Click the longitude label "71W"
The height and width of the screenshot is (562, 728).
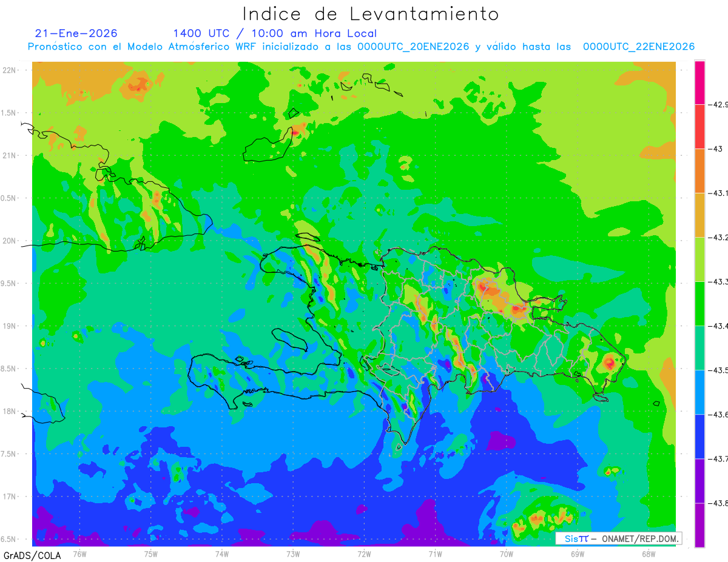435,554
